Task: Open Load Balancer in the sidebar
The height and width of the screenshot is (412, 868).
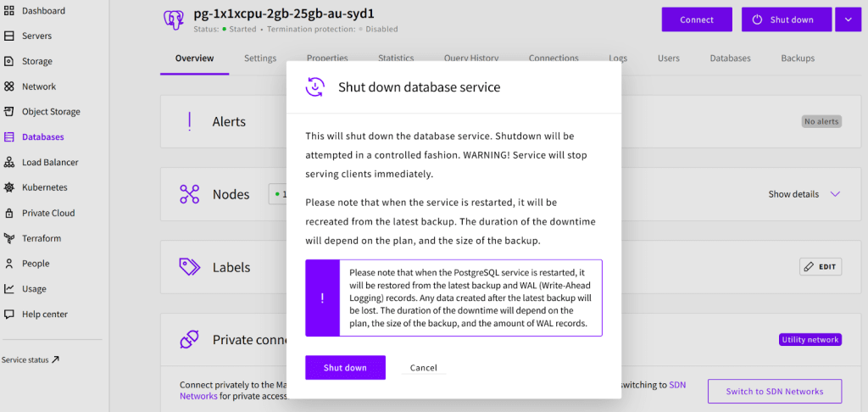Action: click(x=50, y=162)
